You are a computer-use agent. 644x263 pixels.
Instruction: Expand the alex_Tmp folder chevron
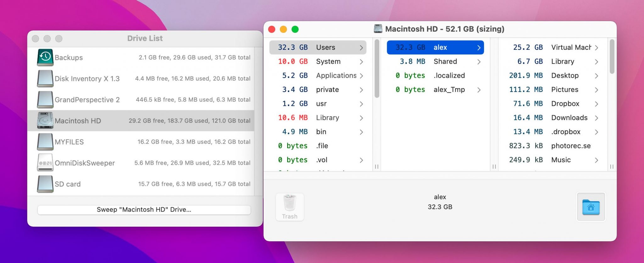pos(479,90)
